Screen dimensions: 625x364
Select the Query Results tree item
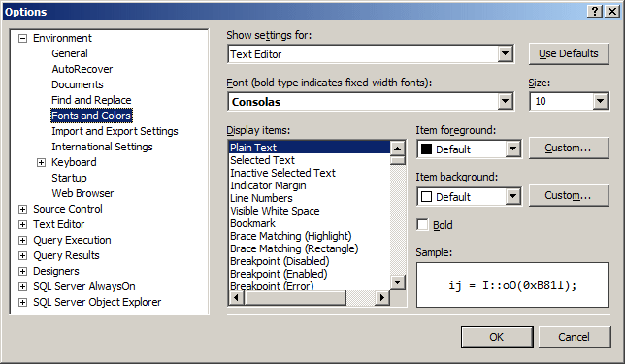(66, 255)
